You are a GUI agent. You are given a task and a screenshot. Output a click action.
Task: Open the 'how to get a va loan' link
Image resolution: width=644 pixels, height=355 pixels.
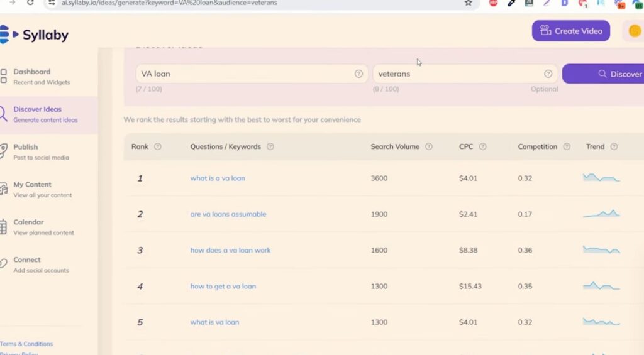coord(223,287)
